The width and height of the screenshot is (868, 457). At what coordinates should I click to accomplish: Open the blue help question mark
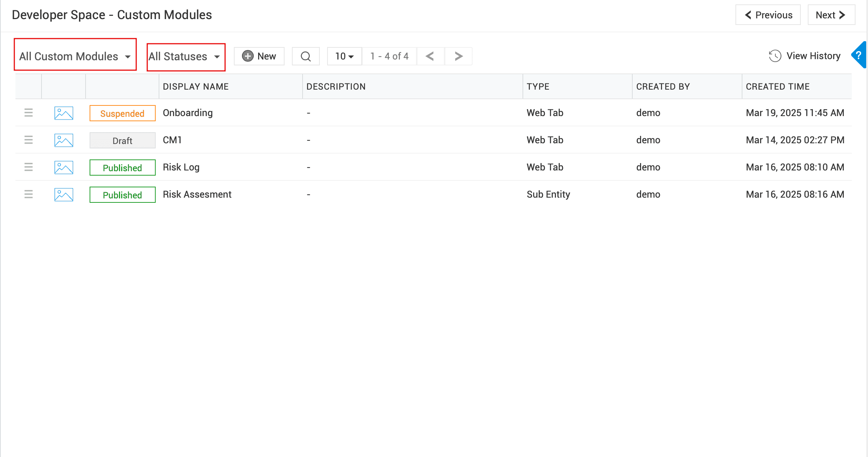[858, 55]
